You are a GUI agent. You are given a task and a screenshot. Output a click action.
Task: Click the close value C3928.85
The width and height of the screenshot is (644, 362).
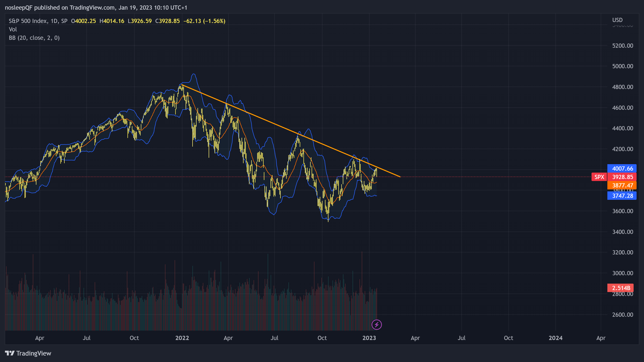(168, 21)
